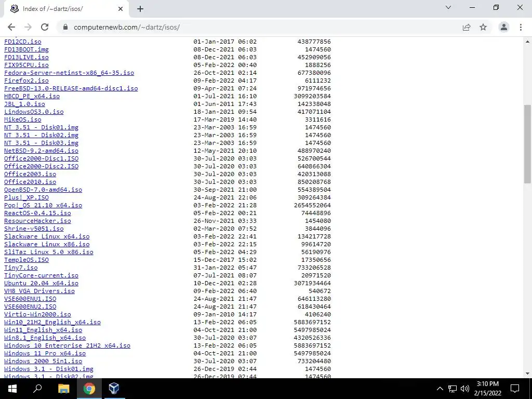Open FD13LIVE.iso link
Screen dimensions: 532x399
click(26, 57)
